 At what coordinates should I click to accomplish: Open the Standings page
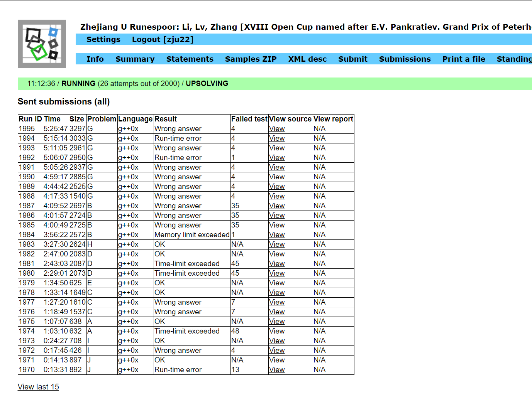click(x=514, y=59)
